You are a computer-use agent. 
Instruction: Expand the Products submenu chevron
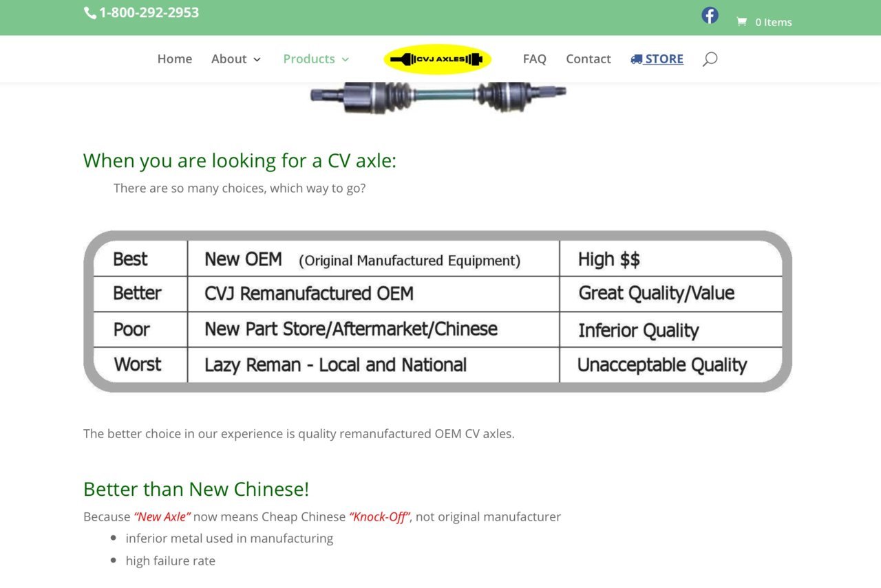(345, 60)
